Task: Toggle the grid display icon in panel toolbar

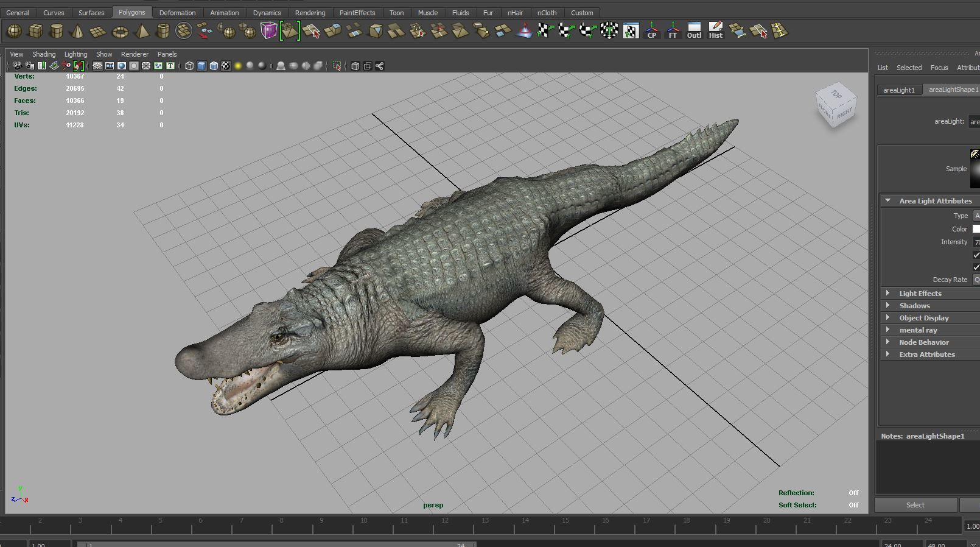Action: [x=97, y=66]
